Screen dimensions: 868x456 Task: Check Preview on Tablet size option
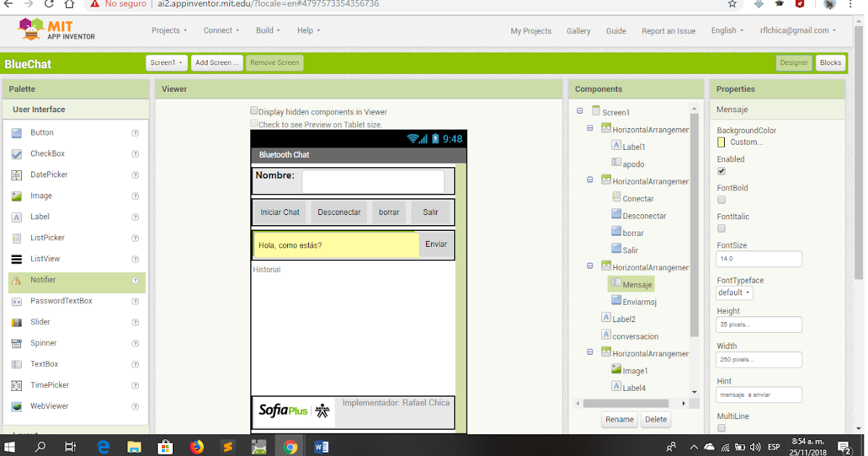tap(254, 122)
